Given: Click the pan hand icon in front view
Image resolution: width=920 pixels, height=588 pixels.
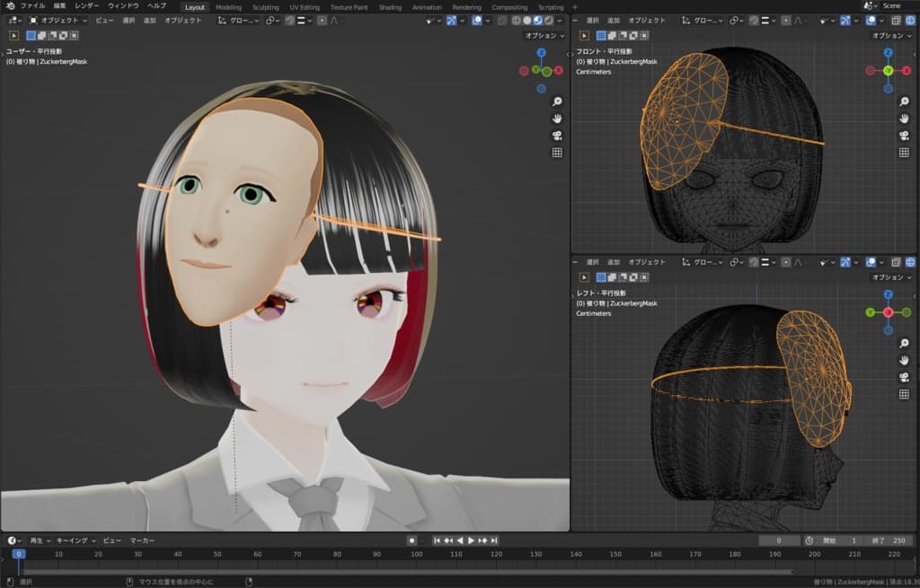Looking at the screenshot, I should [x=904, y=118].
